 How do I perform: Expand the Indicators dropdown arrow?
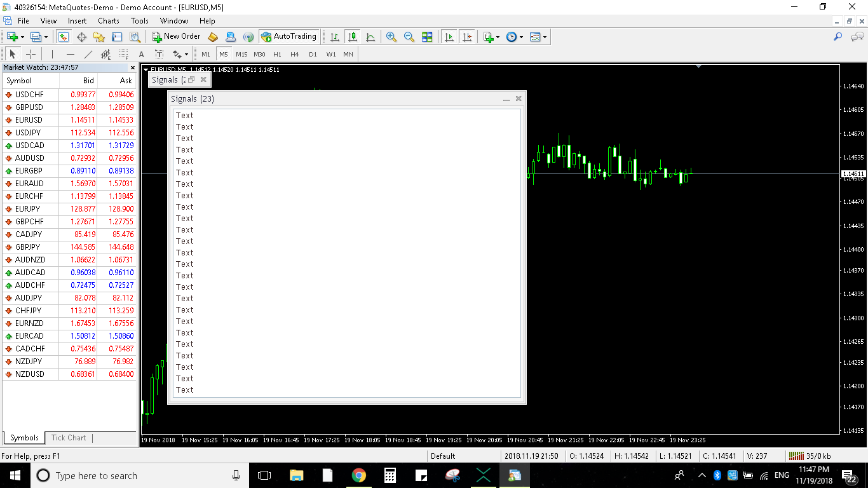click(498, 37)
